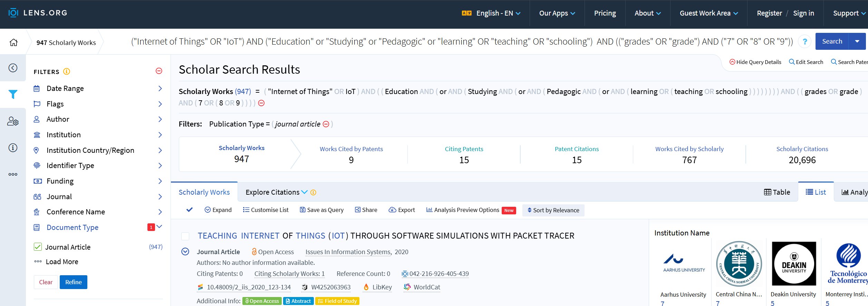Collapse sidebar with the left arrow icon
Image resolution: width=868 pixels, height=306 pixels.
(x=13, y=68)
